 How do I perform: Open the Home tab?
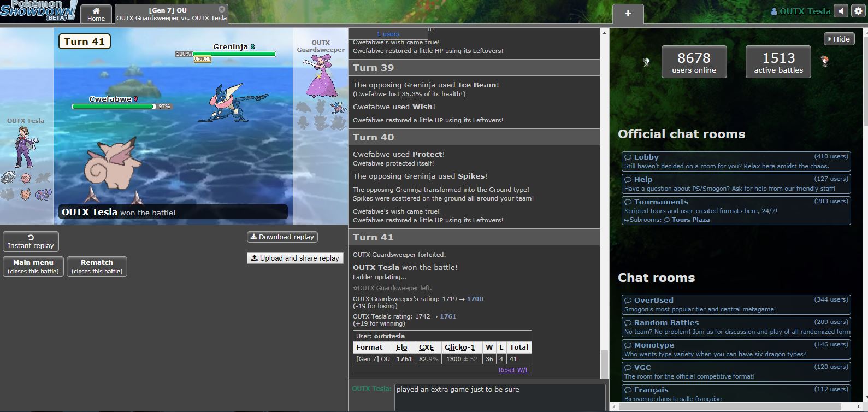coord(96,14)
